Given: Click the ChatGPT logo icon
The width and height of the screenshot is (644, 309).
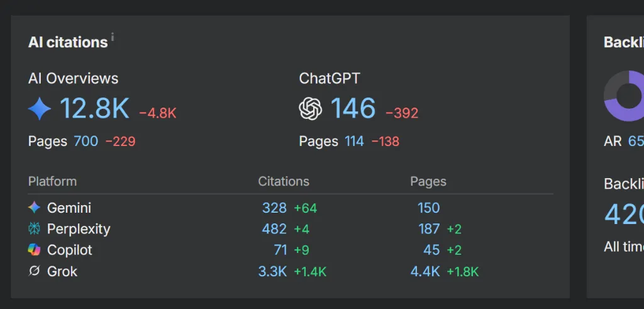Looking at the screenshot, I should point(311,109).
